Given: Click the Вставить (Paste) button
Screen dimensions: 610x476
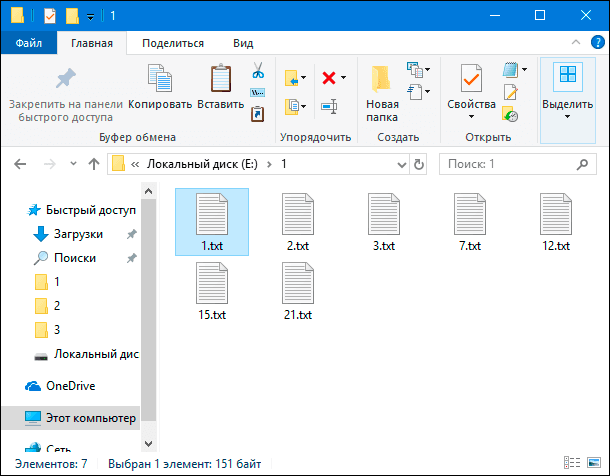Looking at the screenshot, I should click(x=221, y=88).
